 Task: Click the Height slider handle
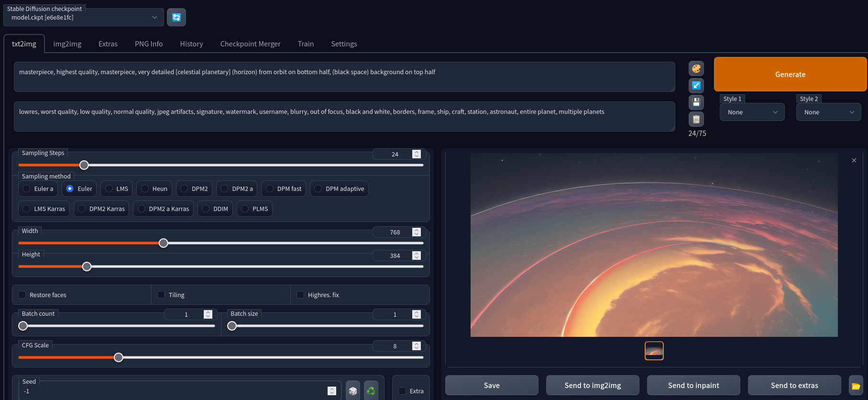click(x=87, y=267)
